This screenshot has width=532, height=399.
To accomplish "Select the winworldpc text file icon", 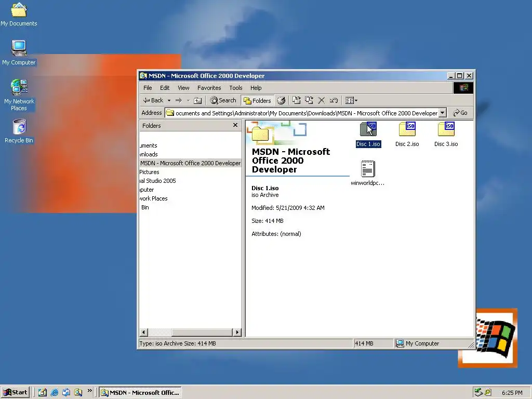I will click(368, 169).
